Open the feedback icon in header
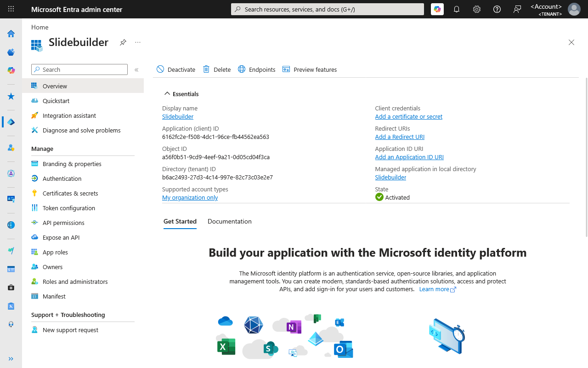The width and height of the screenshot is (588, 368). coord(517,9)
